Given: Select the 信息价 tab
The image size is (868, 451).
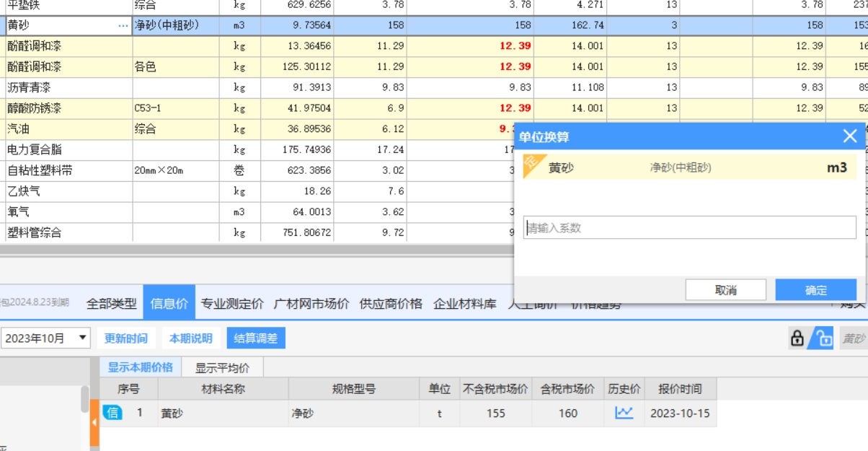Looking at the screenshot, I should click(x=169, y=304).
